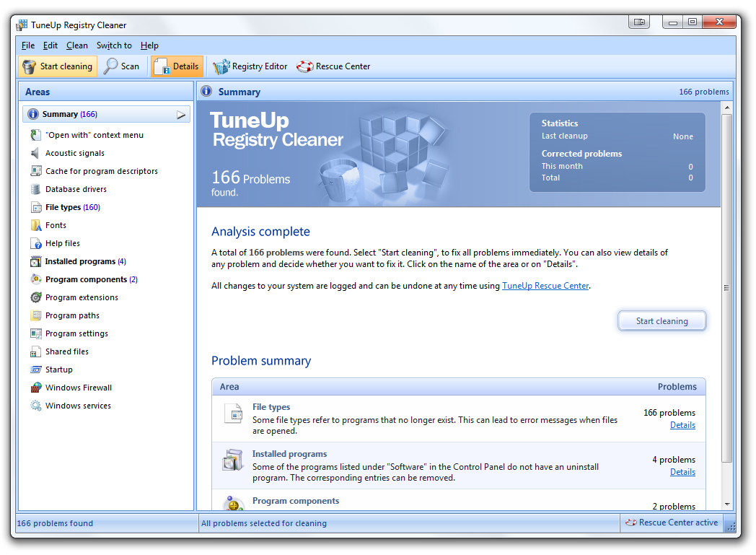
Task: Open the File menu
Action: pyautogui.click(x=28, y=45)
